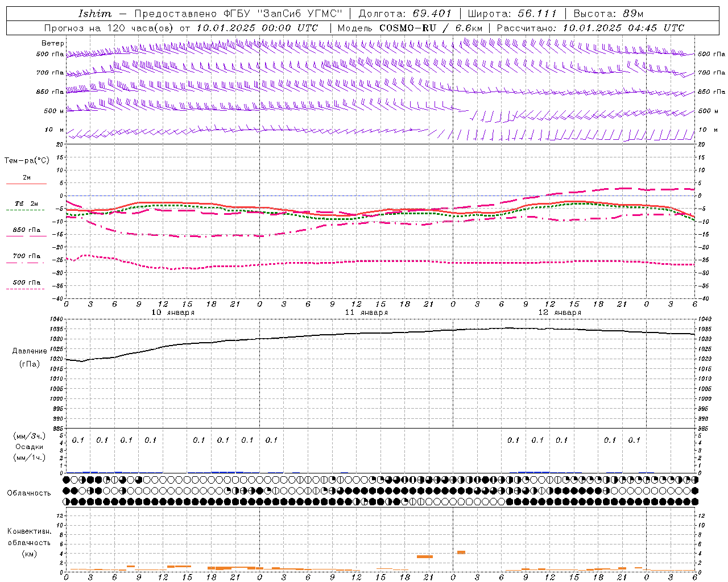
Task: Click the latitude value "Широта: 56.111"
Action: [x=511, y=14]
